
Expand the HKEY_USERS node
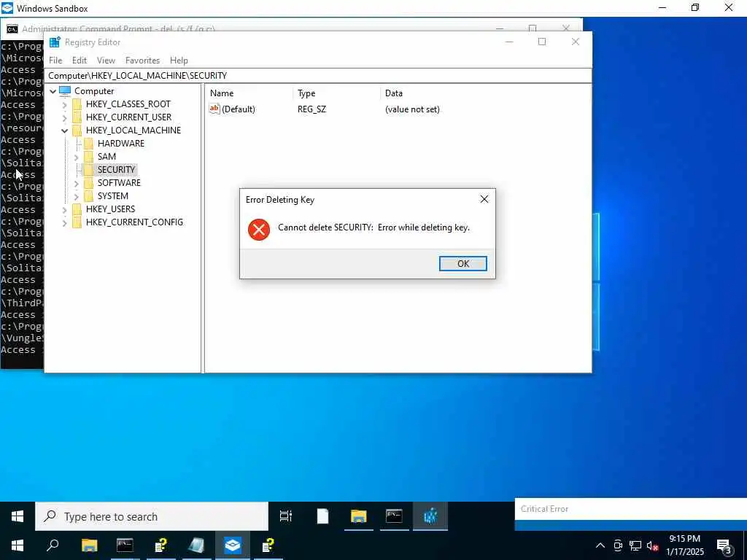coord(64,209)
